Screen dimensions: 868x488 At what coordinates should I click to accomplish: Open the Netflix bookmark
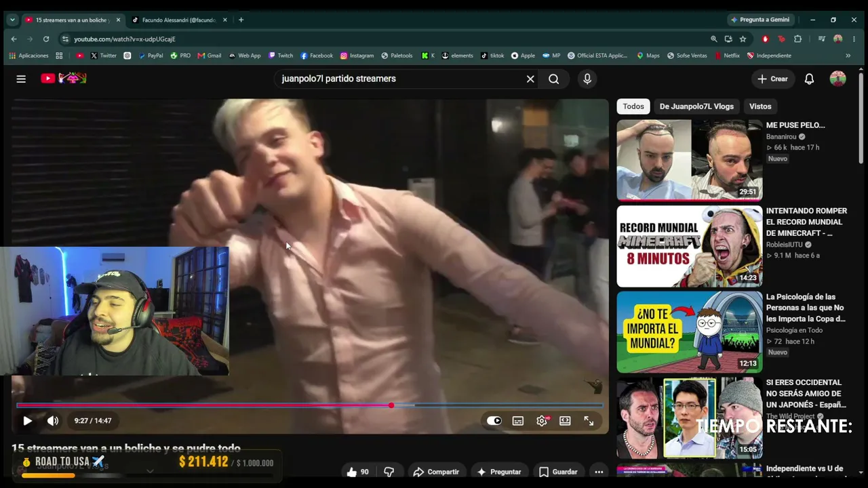click(726, 56)
